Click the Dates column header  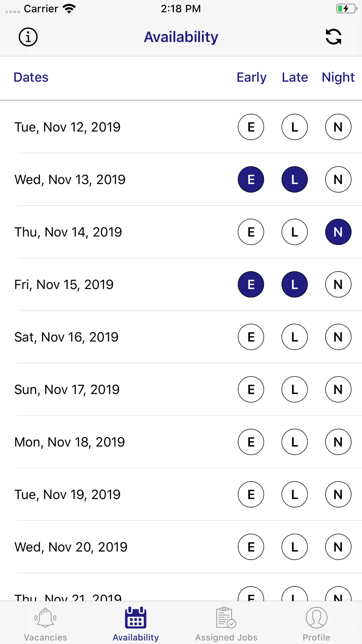tap(31, 78)
